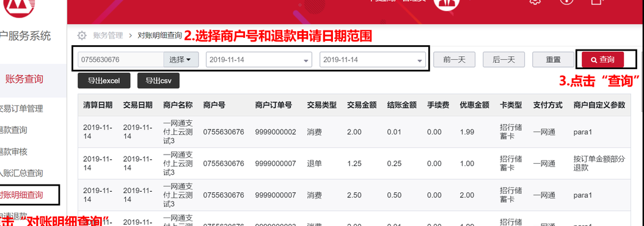
Task: Click discount amount 1.99
Action: (467, 132)
